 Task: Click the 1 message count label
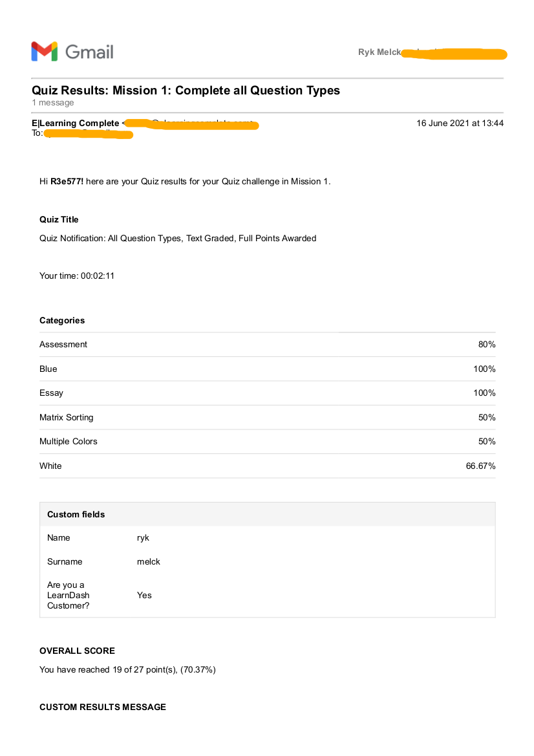tap(53, 103)
